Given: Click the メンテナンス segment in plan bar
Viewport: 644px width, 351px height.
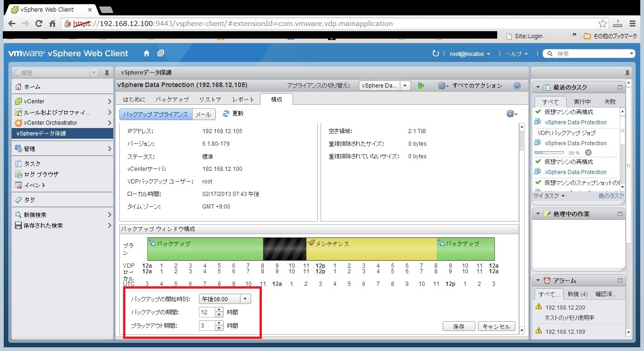Looking at the screenshot, I should pyautogui.click(x=371, y=249).
